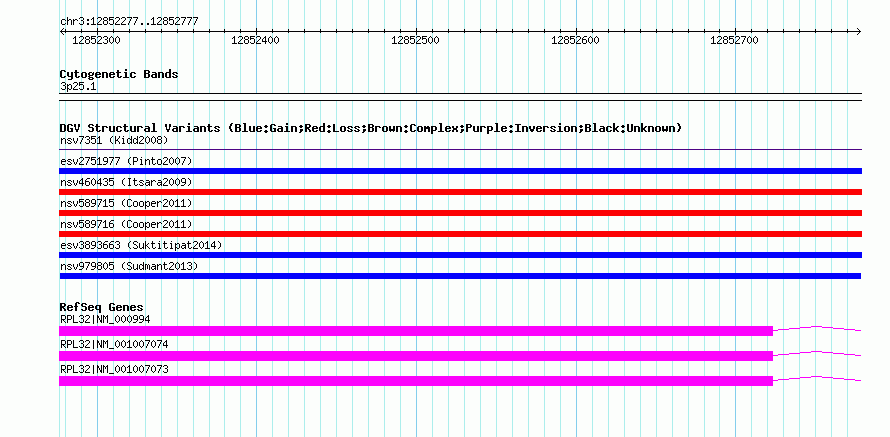Click the NM_001007074 intron line at right
This screenshot has height=437, width=890.
[817, 353]
